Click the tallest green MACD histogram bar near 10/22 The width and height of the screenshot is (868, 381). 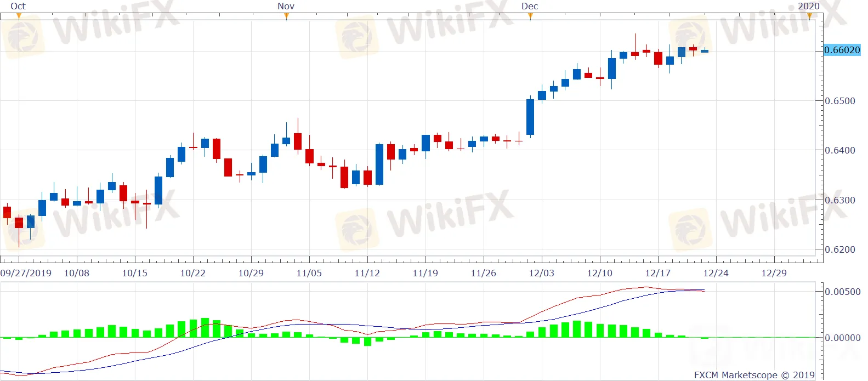pyautogui.click(x=205, y=327)
